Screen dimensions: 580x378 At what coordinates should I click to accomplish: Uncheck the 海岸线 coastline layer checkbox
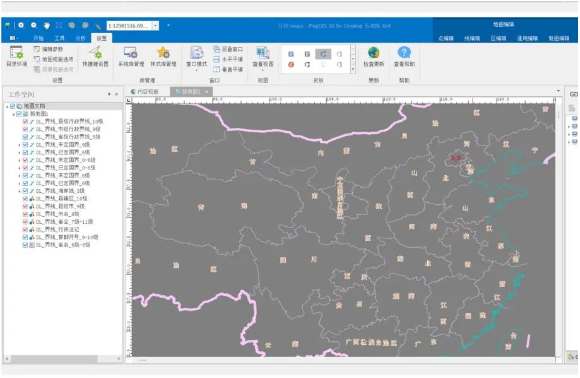(25, 191)
